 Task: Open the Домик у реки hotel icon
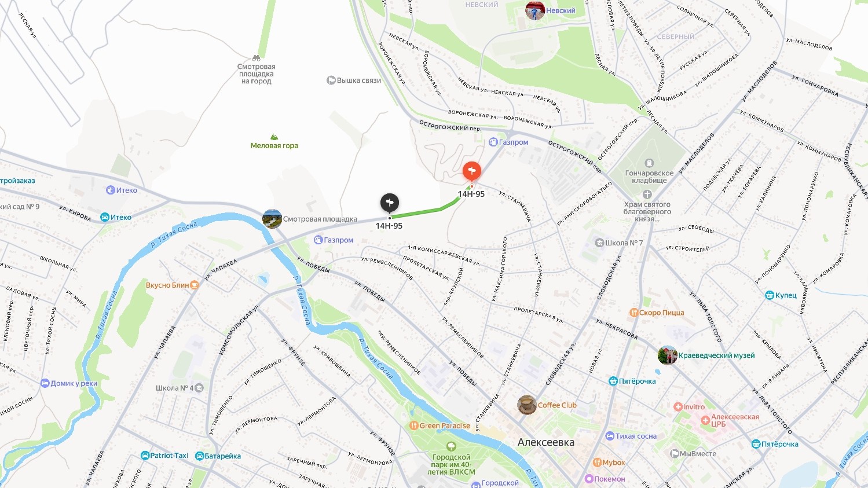(x=45, y=383)
